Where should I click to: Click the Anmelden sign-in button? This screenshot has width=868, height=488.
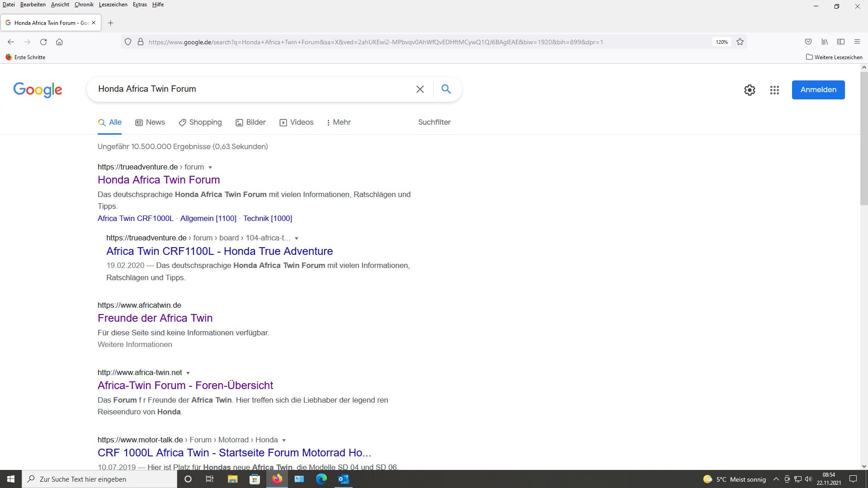[x=818, y=90]
